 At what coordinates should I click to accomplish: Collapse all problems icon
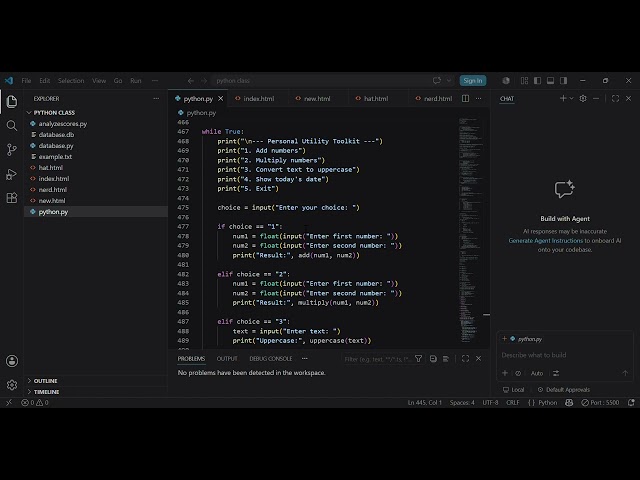tap(433, 359)
